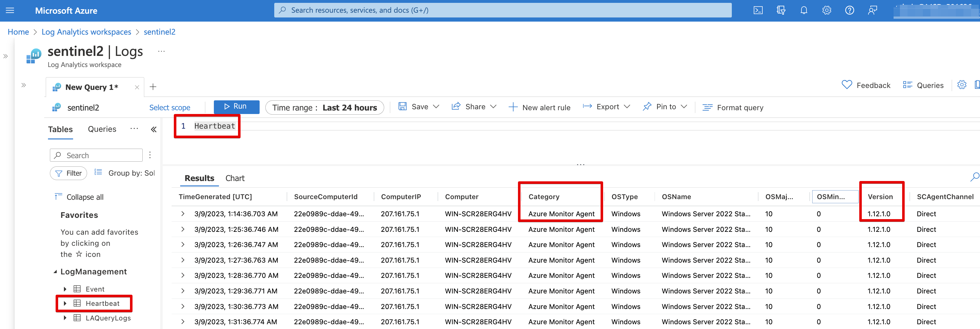The height and width of the screenshot is (329, 980).
Task: Search results using the magnifier icon
Action: [975, 177]
